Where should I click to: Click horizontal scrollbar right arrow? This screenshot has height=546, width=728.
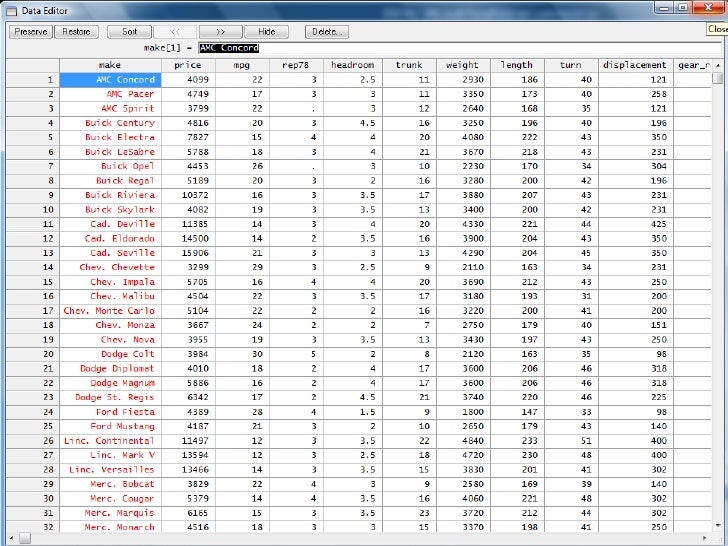pyautogui.click(x=705, y=539)
